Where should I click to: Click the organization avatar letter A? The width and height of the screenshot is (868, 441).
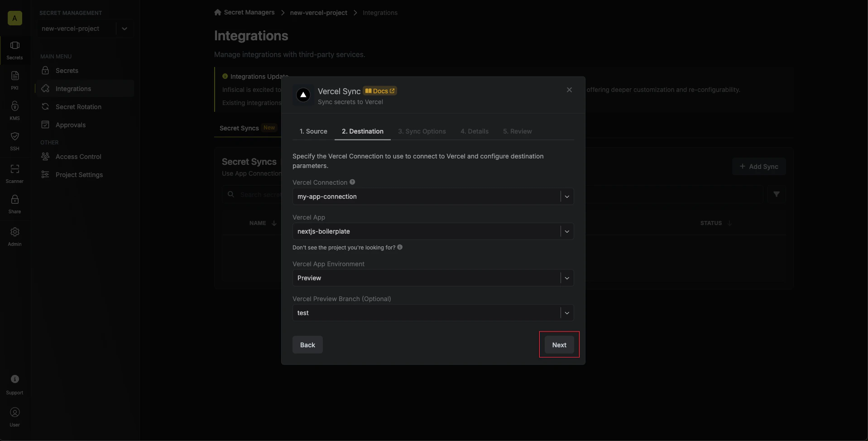pyautogui.click(x=14, y=18)
